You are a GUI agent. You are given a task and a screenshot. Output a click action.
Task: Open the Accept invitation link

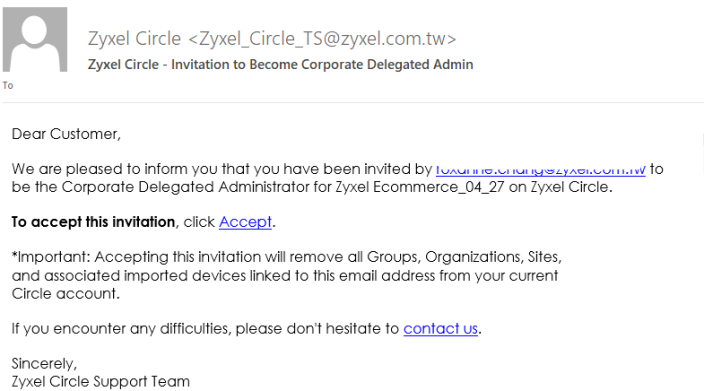point(245,222)
